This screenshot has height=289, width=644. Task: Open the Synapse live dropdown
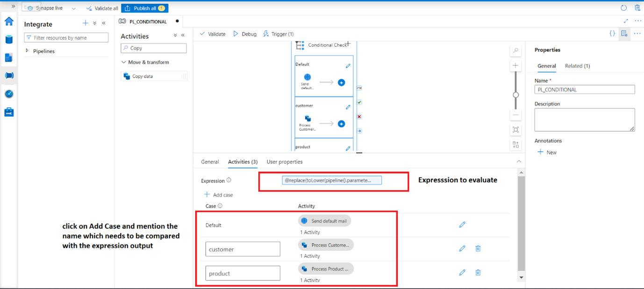tap(73, 8)
